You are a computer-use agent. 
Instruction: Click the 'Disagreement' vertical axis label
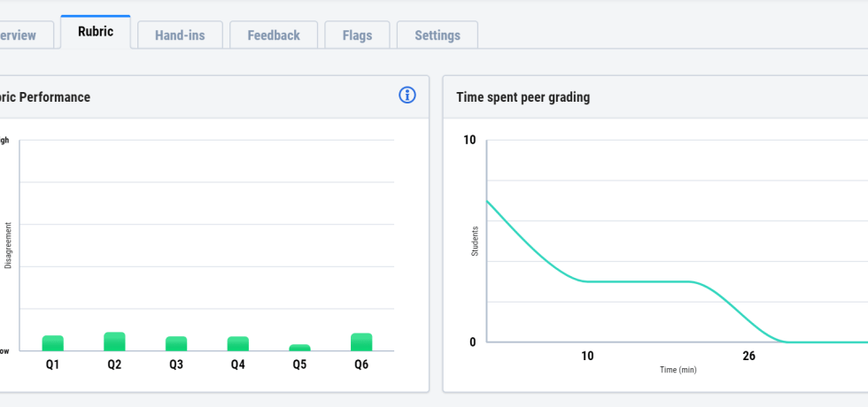point(8,245)
